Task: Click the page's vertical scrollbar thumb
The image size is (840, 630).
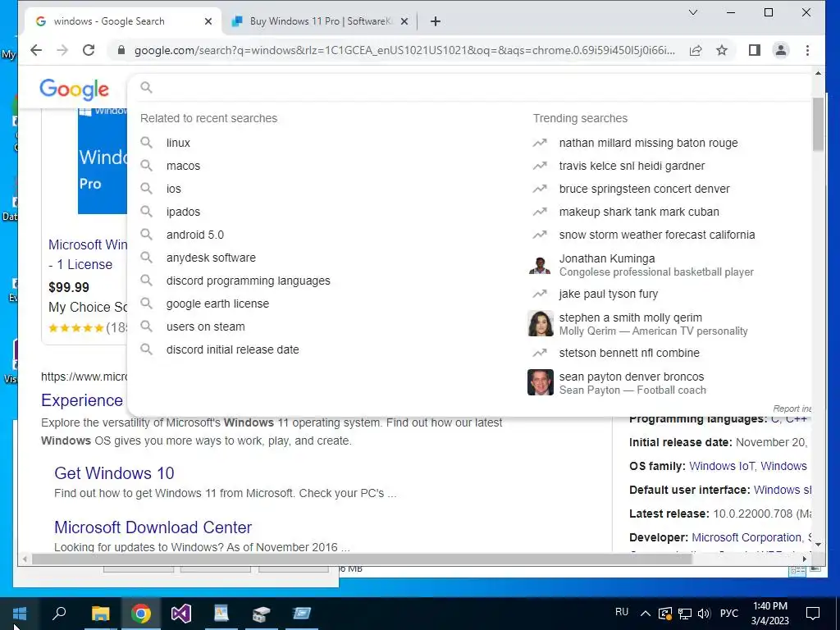Action: point(818,125)
